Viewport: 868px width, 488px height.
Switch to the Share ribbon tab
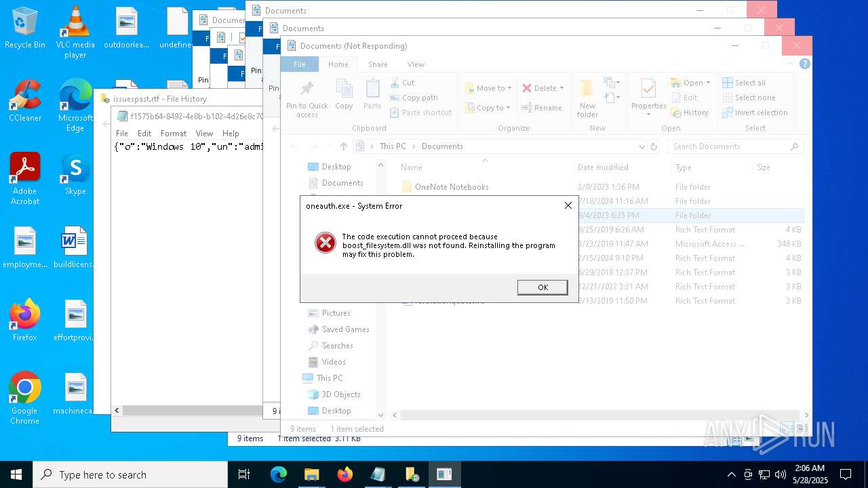pos(378,64)
